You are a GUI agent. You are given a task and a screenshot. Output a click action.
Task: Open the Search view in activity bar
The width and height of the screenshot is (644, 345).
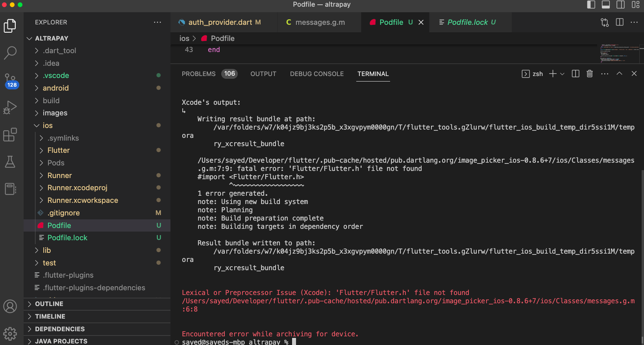[10, 52]
